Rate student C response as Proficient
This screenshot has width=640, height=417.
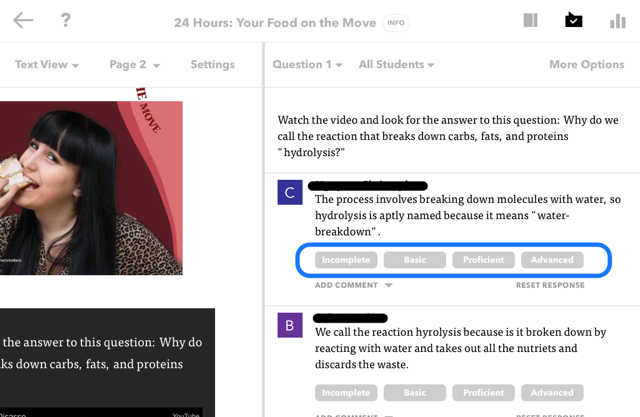[483, 260]
